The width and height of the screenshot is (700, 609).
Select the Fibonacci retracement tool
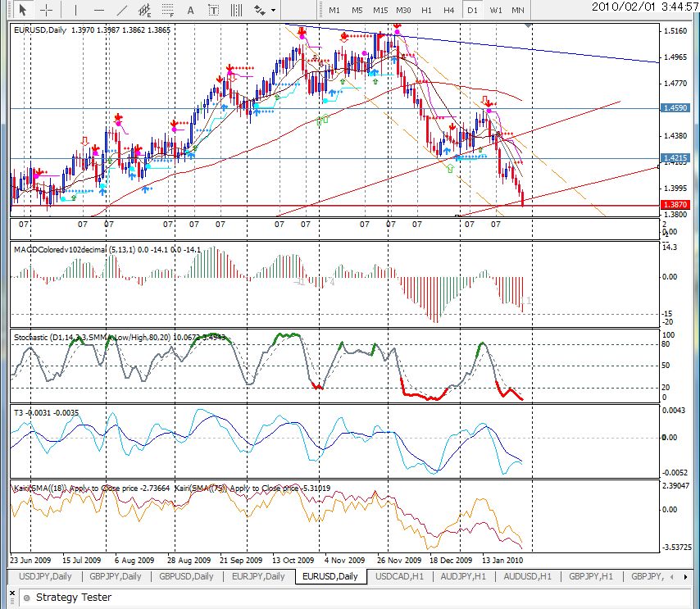(x=168, y=10)
